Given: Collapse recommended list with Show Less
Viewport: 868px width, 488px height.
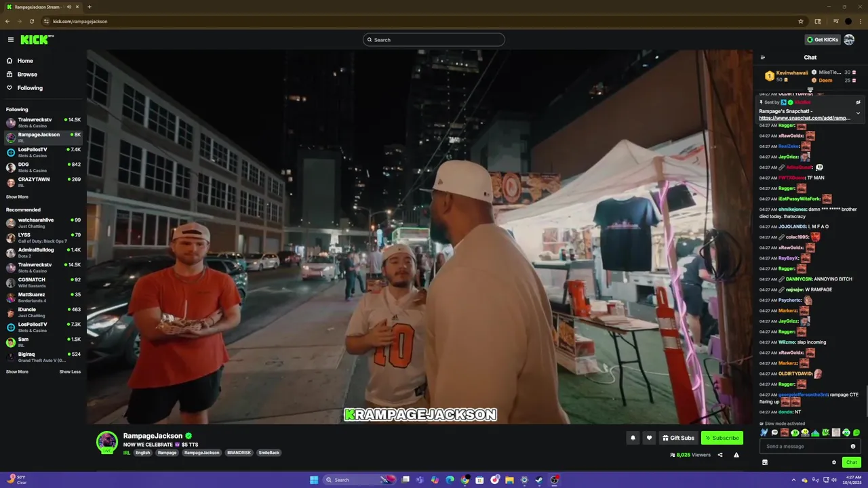Looking at the screenshot, I should coord(70,371).
